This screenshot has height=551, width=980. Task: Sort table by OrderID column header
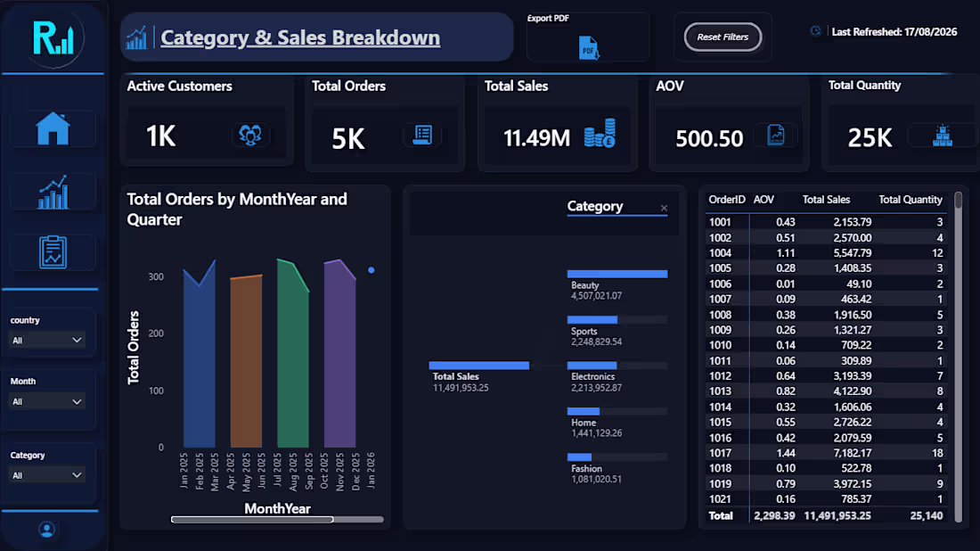tap(726, 200)
